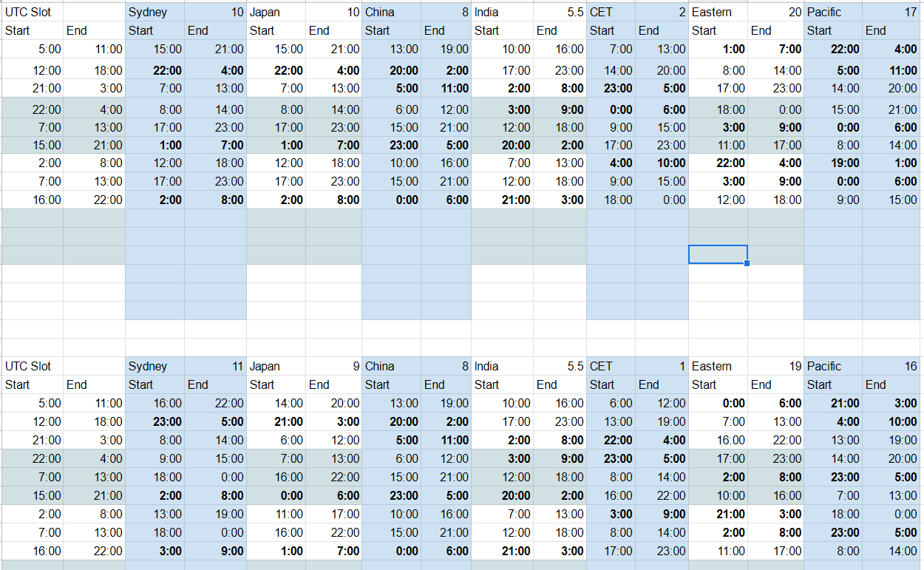924x570 pixels.
Task: Select the CET offset cell showing 1
Action: pyautogui.click(x=662, y=366)
